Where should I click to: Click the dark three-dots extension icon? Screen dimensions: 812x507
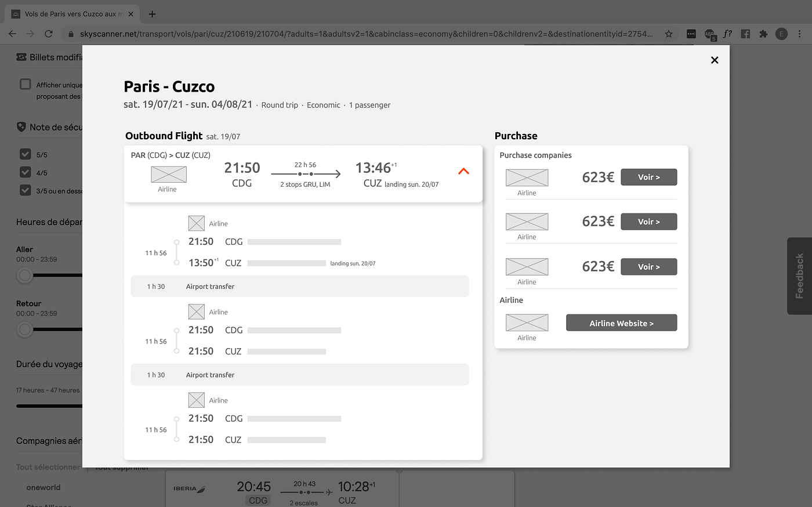(x=691, y=34)
